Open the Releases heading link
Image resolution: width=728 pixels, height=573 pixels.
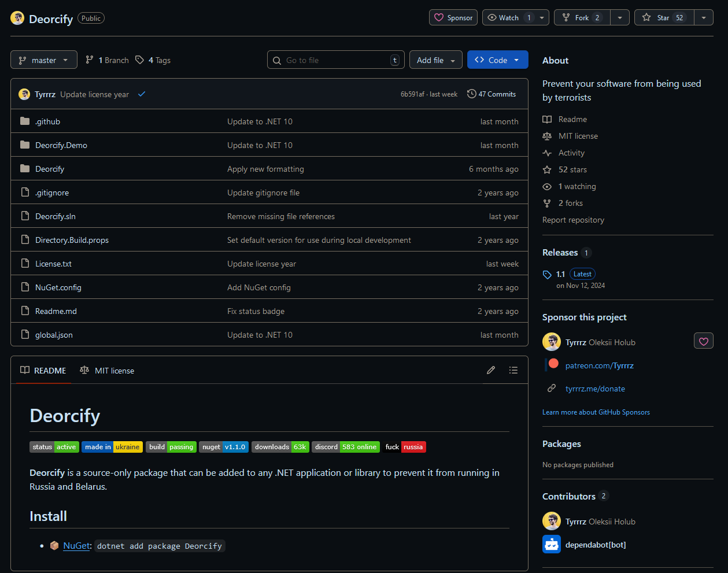coord(560,253)
